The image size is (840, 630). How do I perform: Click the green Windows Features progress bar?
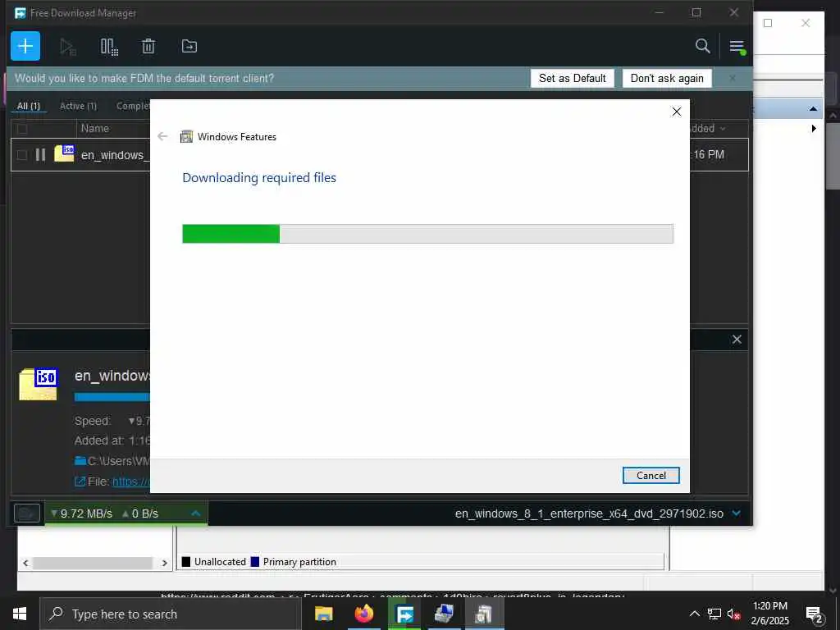point(231,234)
